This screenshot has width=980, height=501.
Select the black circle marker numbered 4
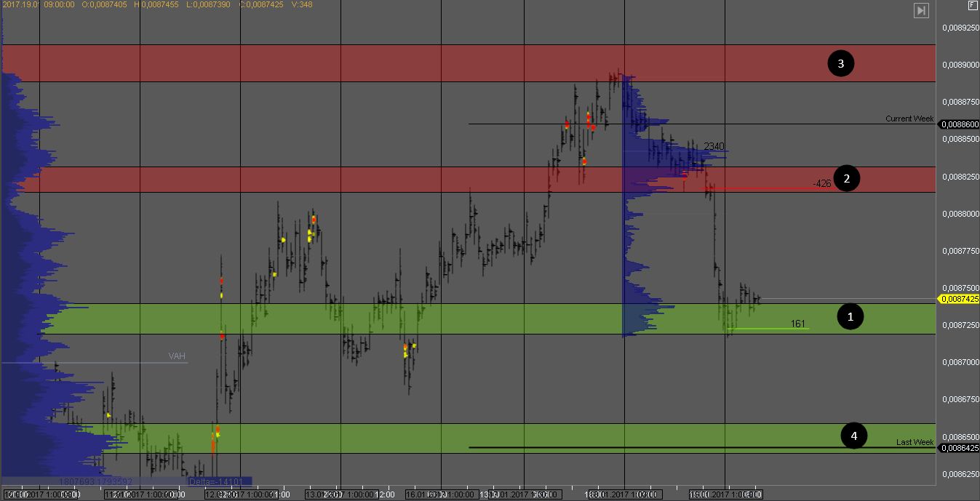click(x=854, y=436)
